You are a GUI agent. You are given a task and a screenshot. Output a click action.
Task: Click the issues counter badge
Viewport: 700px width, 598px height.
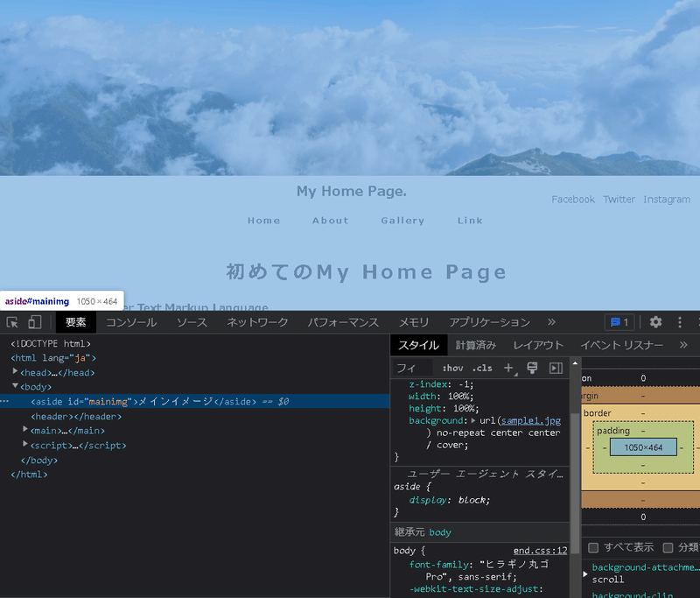coord(619,322)
